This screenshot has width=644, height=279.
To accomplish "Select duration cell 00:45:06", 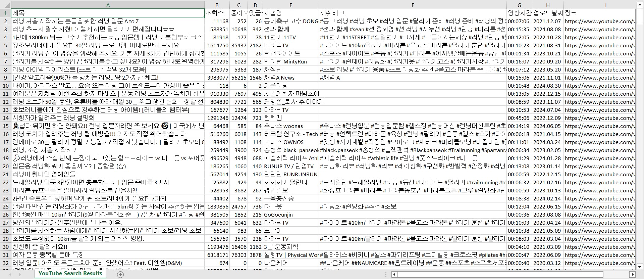I will point(519,118).
